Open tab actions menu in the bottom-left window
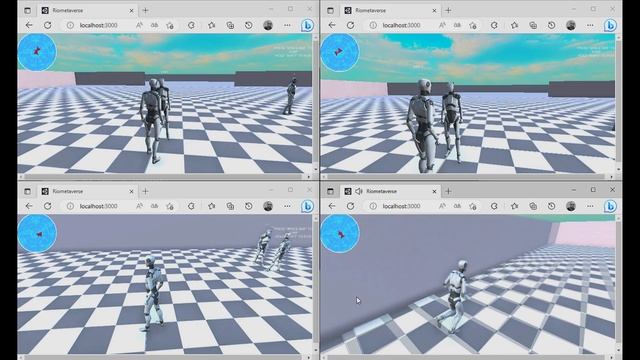640x360 pixels. click(x=27, y=191)
